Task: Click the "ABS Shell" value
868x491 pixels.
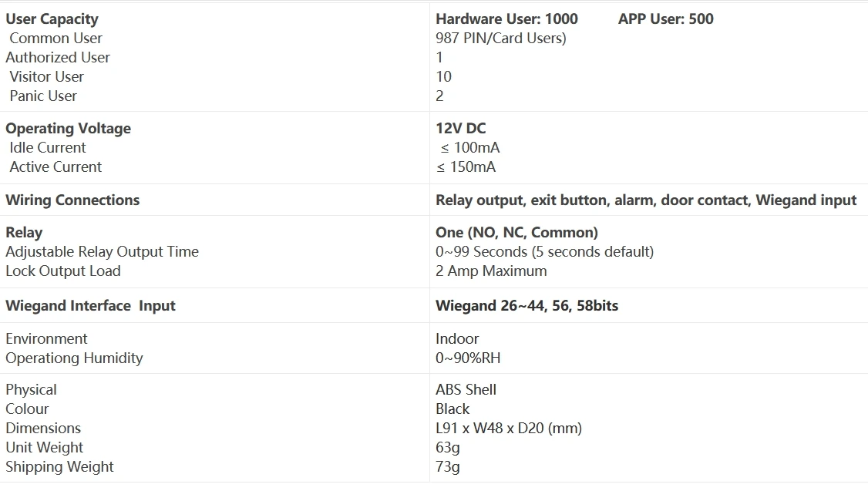Action: click(466, 389)
